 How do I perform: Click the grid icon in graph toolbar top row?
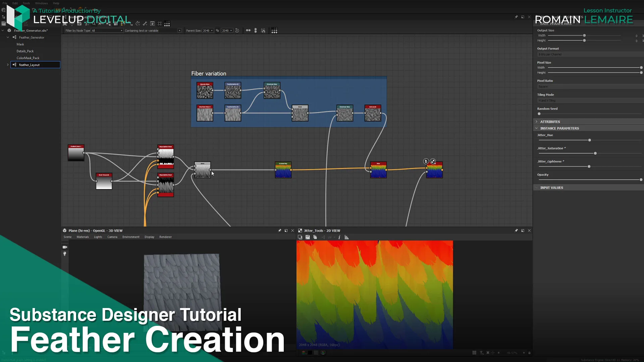[167, 23]
